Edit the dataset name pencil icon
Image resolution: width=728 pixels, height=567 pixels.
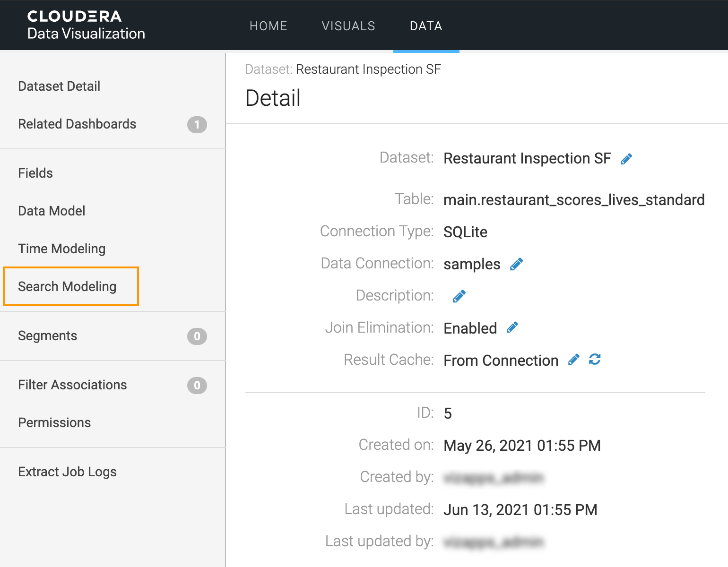point(626,159)
